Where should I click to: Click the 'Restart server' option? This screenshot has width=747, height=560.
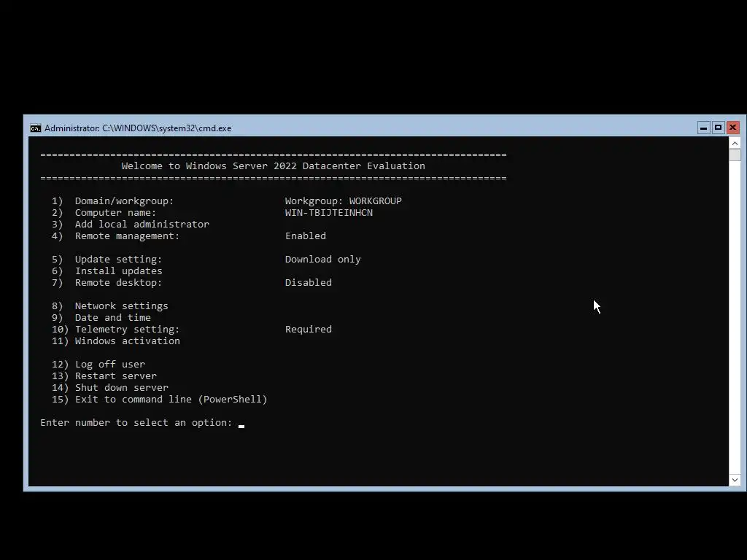(x=104, y=376)
